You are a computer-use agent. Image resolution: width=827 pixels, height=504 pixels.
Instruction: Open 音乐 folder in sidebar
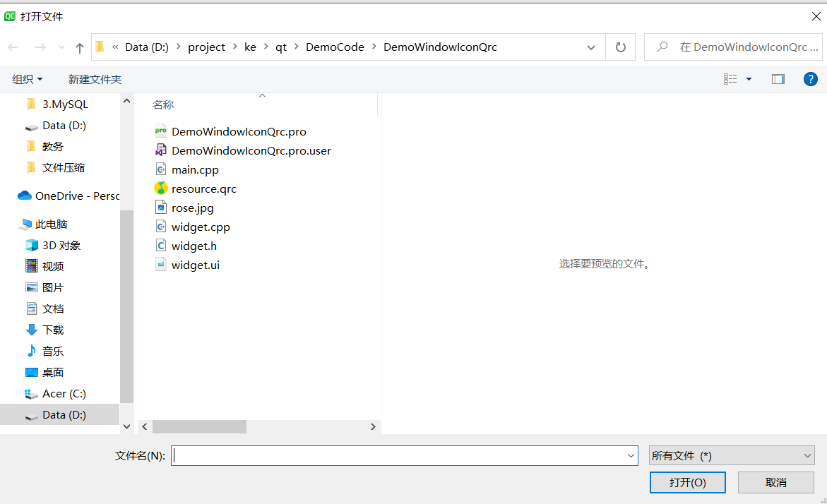click(x=53, y=351)
